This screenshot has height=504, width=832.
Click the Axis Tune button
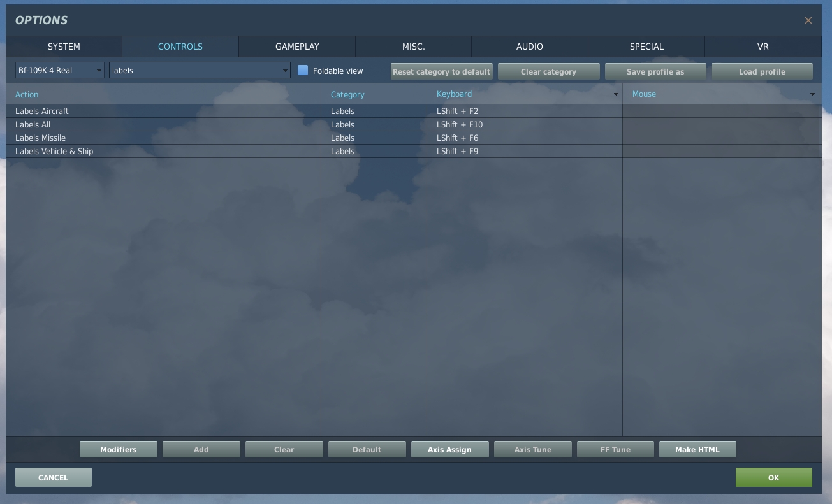coord(533,449)
